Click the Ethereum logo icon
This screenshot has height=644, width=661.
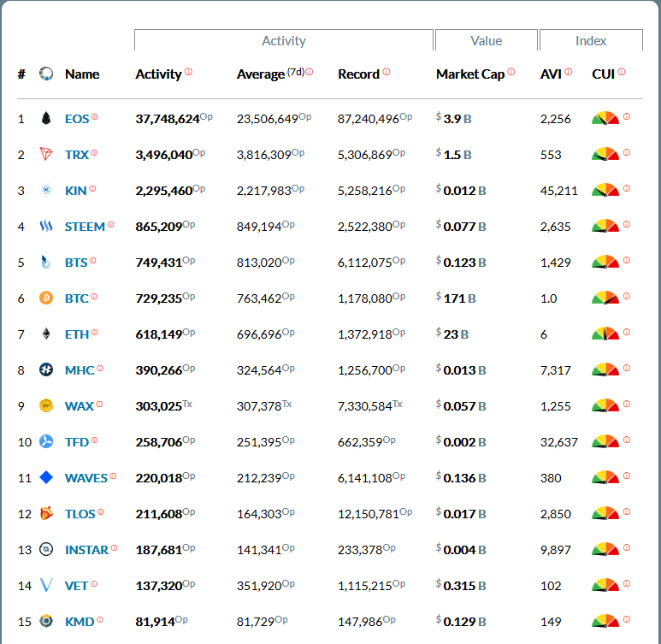click(46, 334)
